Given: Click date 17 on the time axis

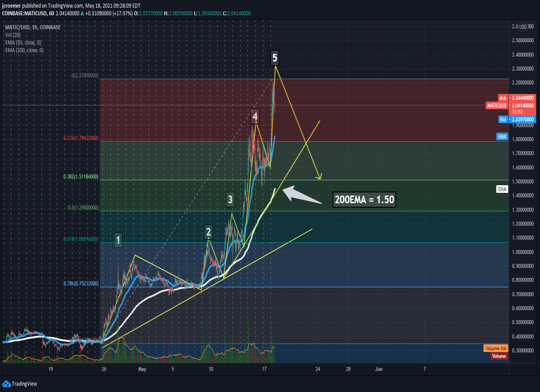Looking at the screenshot, I should click(265, 369).
